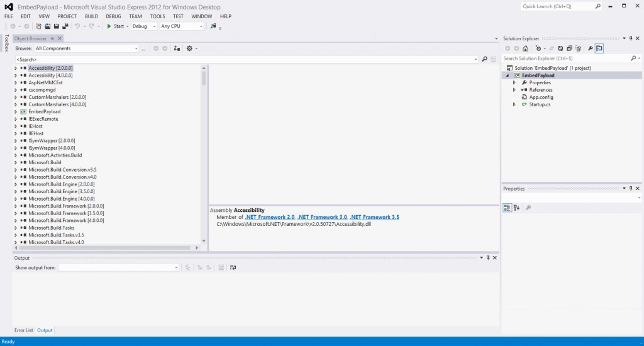Collapse the EmbedPayload project in Solution Explorer
Image resolution: width=644 pixels, height=346 pixels.
click(x=508, y=75)
